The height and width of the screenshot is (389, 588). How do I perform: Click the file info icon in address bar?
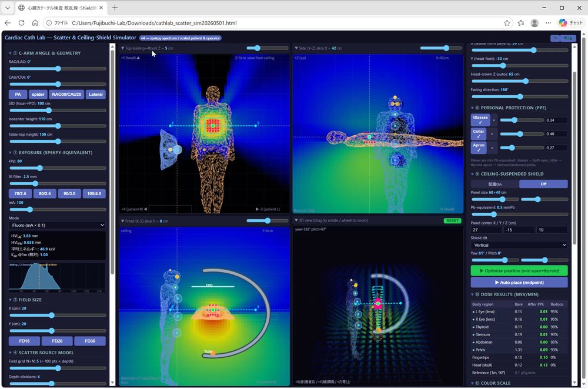click(49, 23)
